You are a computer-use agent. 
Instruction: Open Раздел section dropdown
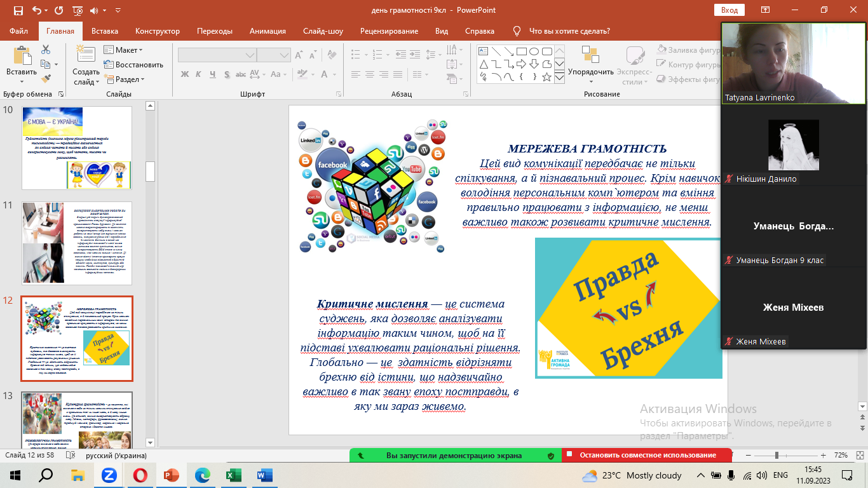pos(125,79)
